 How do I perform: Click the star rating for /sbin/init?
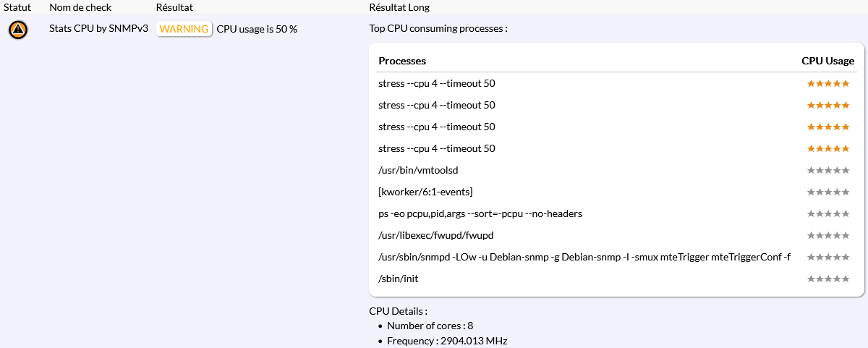[x=827, y=279]
